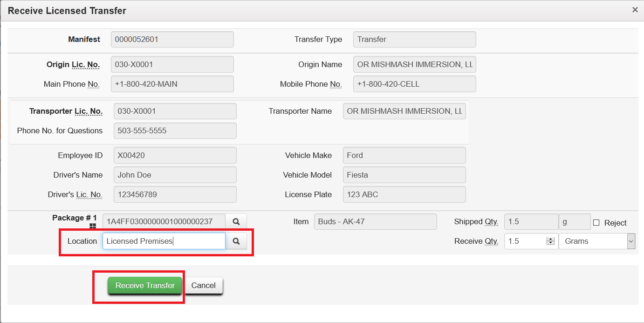Click the 'License Plate' label text

pyautogui.click(x=308, y=195)
